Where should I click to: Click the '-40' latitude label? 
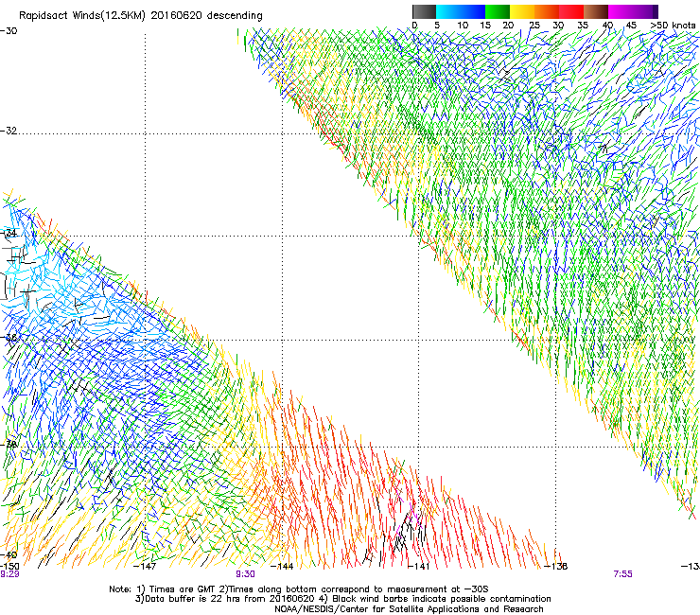point(9,555)
